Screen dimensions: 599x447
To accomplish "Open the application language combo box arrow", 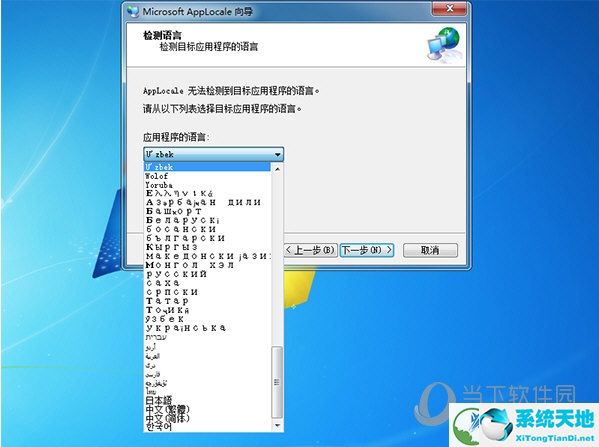I will pyautogui.click(x=278, y=155).
